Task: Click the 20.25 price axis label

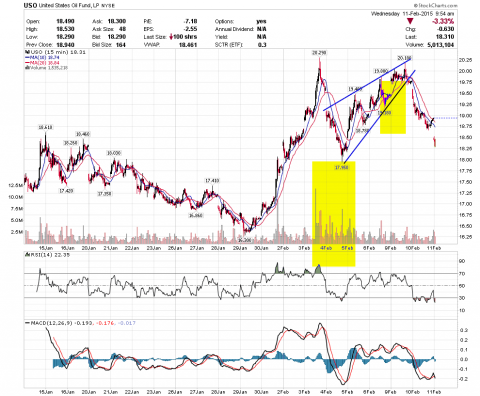Action: tap(465, 60)
